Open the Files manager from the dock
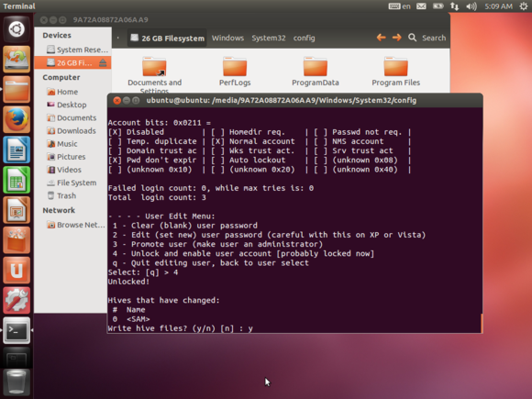 (17, 89)
